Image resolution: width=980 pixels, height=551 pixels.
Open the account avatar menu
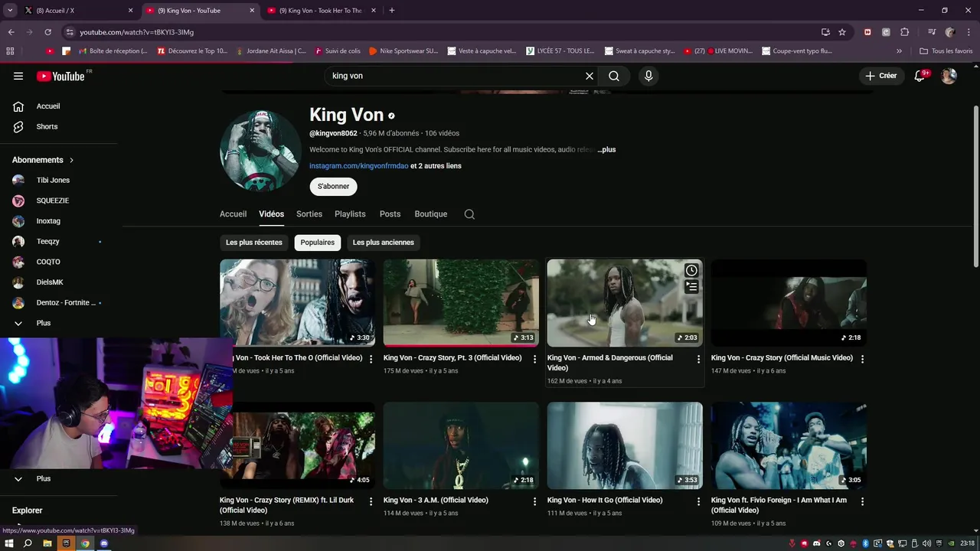click(x=949, y=76)
